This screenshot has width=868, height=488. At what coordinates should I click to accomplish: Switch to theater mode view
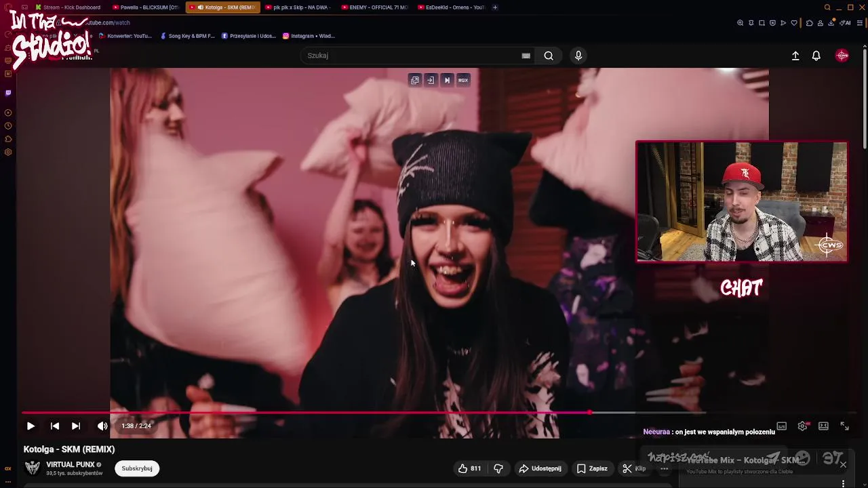(x=823, y=426)
